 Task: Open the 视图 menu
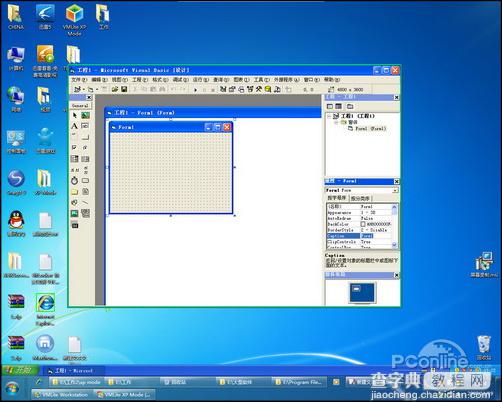pos(120,80)
